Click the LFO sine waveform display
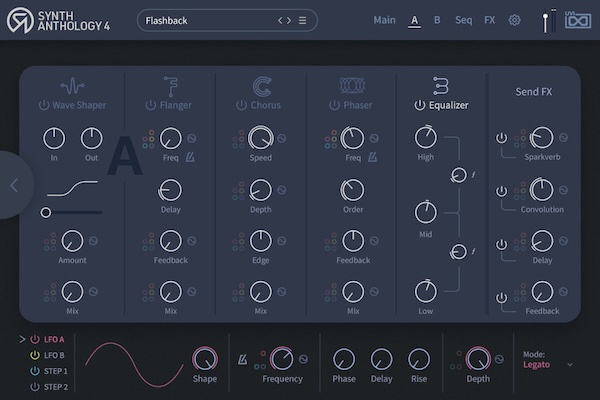Screen dimensions: 600x400 tap(134, 364)
